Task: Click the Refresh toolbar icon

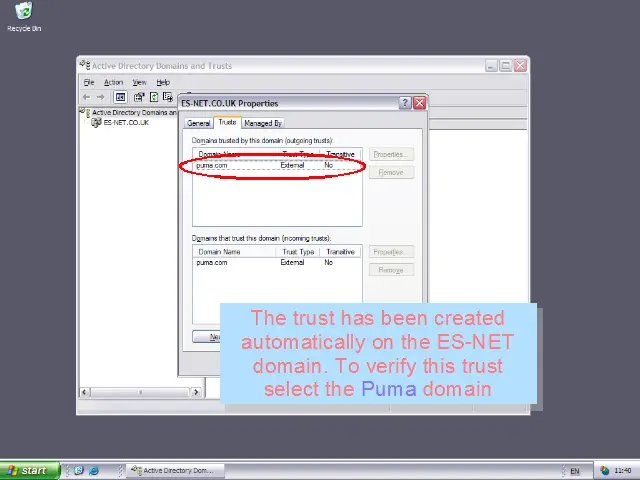Action: [x=154, y=97]
